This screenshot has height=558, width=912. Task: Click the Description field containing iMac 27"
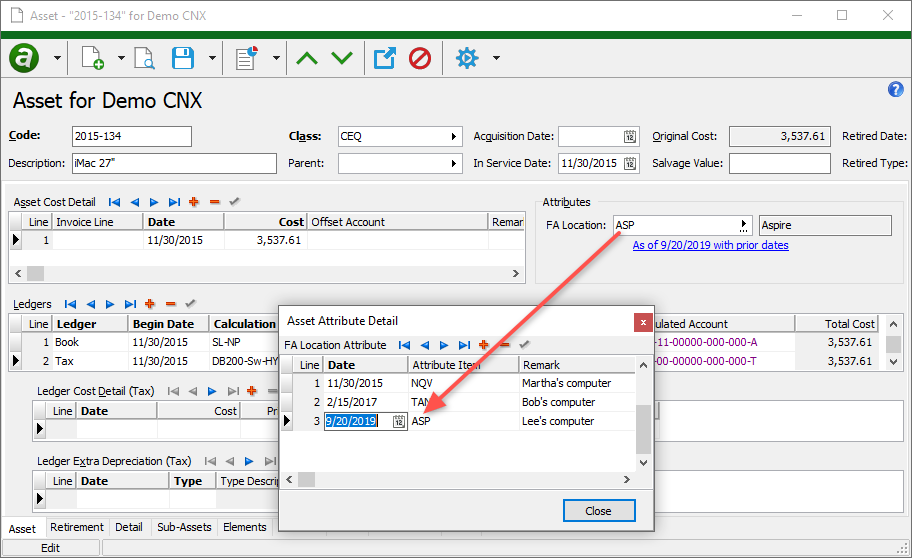(x=173, y=163)
